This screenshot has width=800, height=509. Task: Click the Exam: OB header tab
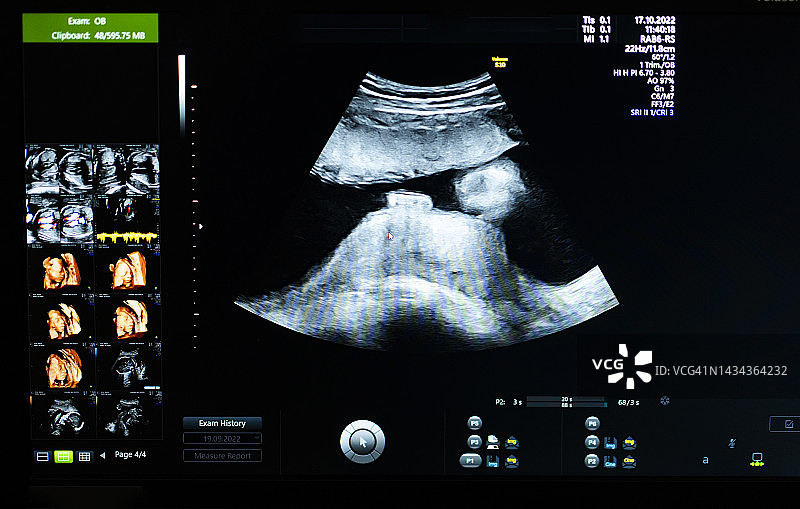[x=89, y=27]
